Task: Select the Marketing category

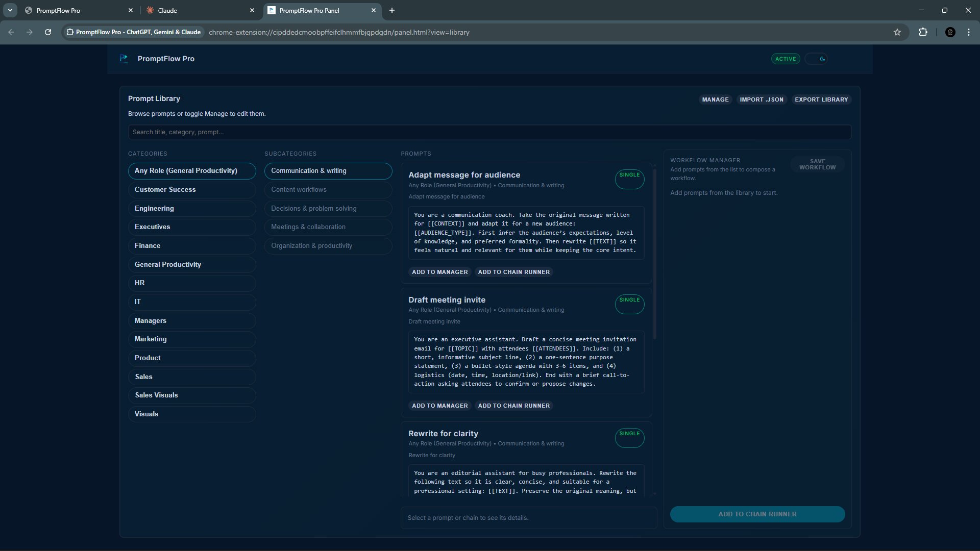Action: (x=192, y=339)
